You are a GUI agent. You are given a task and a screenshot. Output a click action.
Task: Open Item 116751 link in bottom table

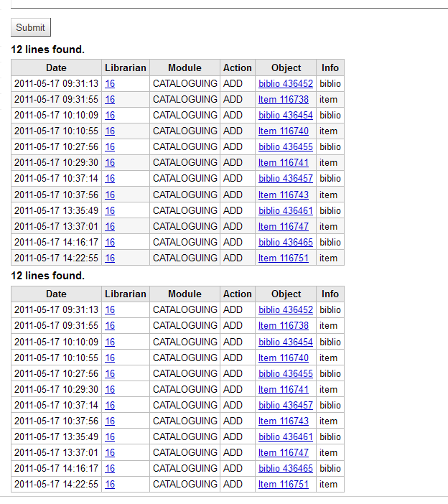pyautogui.click(x=283, y=484)
